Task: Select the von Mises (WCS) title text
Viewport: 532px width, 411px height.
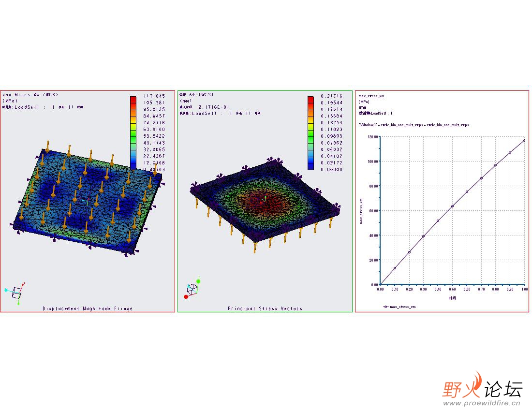Action: point(30,95)
